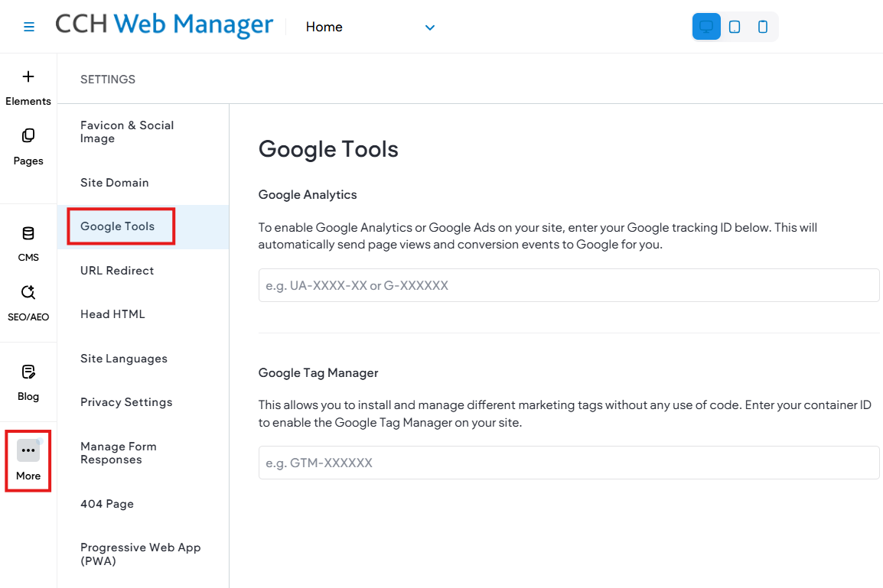Open the Elements plus icon

(x=28, y=76)
